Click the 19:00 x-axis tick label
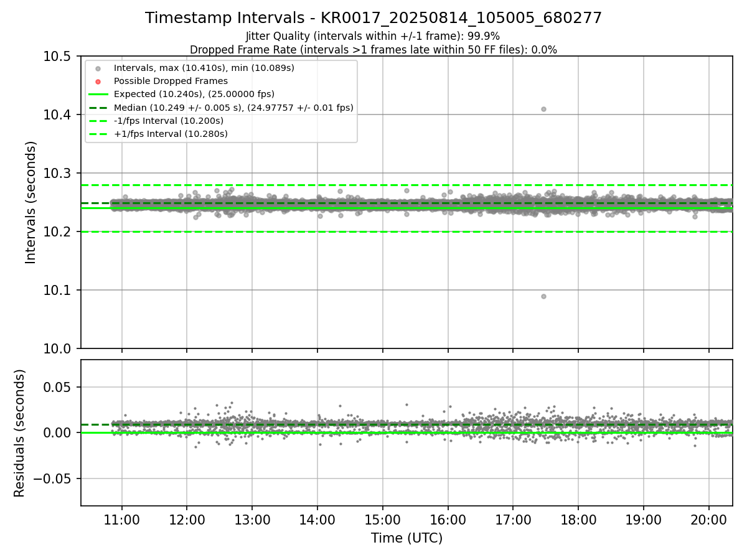 (643, 520)
